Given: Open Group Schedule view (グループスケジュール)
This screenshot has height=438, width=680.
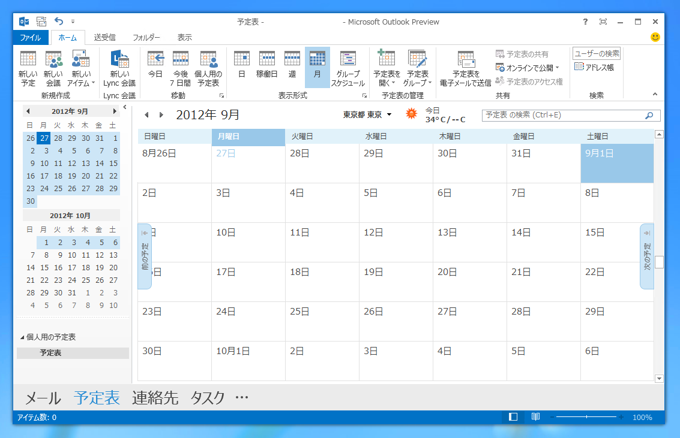Looking at the screenshot, I should (x=348, y=68).
